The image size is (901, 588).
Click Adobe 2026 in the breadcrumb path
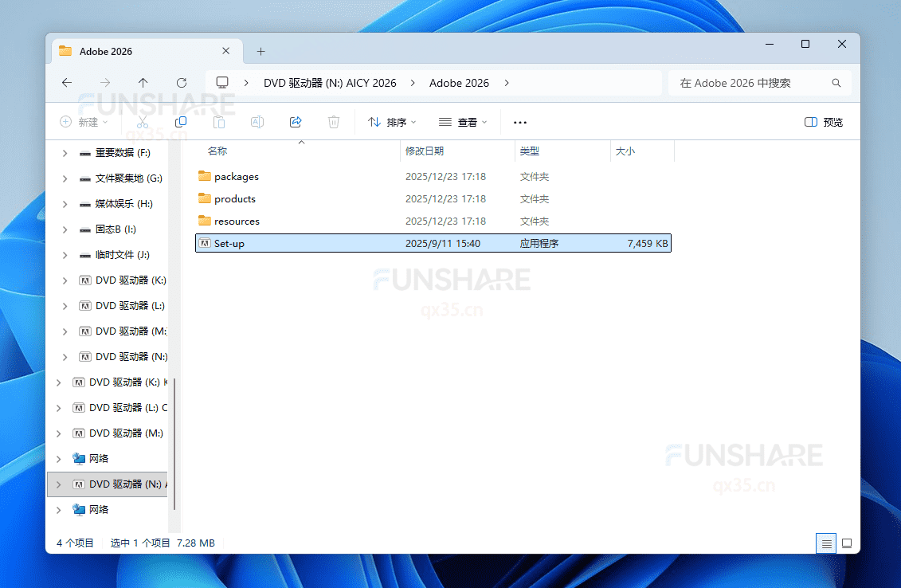point(460,82)
